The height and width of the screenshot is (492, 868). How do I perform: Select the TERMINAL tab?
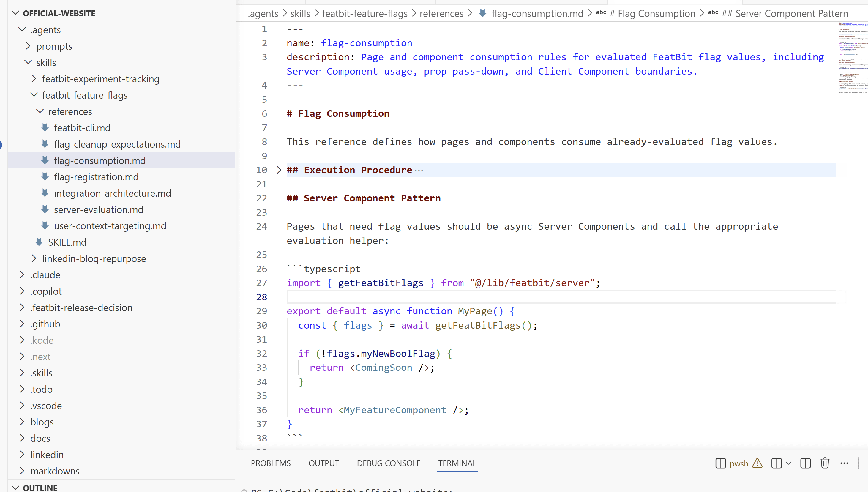(457, 463)
